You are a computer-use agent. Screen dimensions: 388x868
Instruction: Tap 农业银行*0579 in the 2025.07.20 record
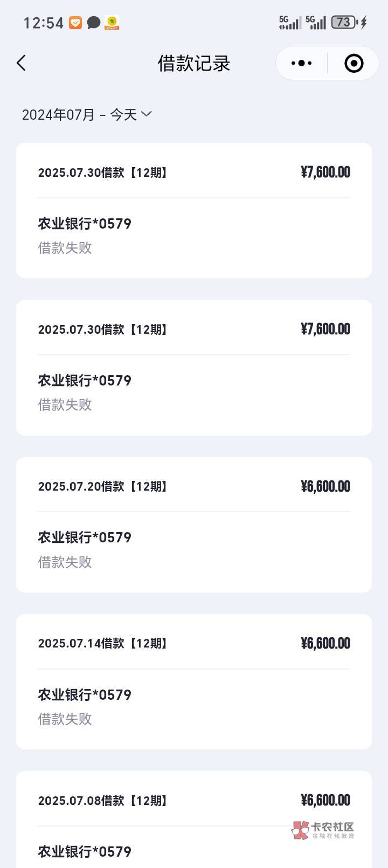pos(85,538)
